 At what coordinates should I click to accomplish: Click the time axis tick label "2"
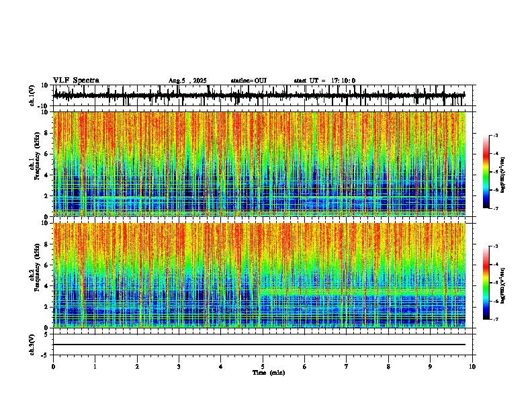137,367
